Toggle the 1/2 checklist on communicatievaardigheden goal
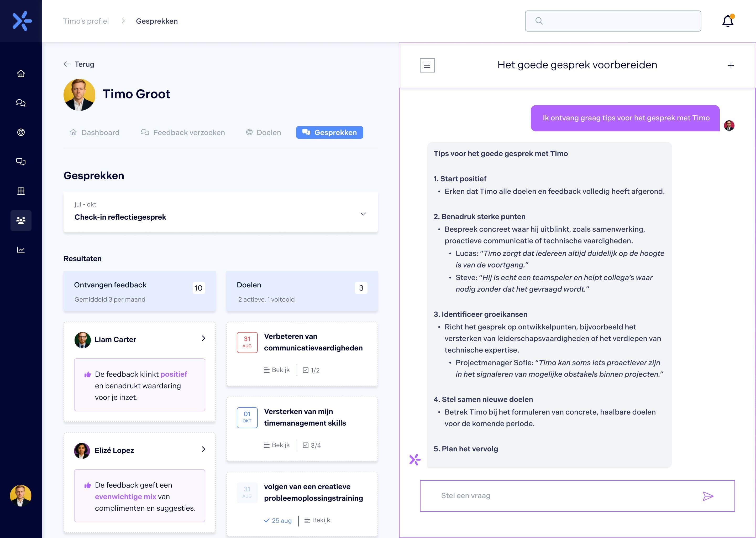 tap(311, 370)
